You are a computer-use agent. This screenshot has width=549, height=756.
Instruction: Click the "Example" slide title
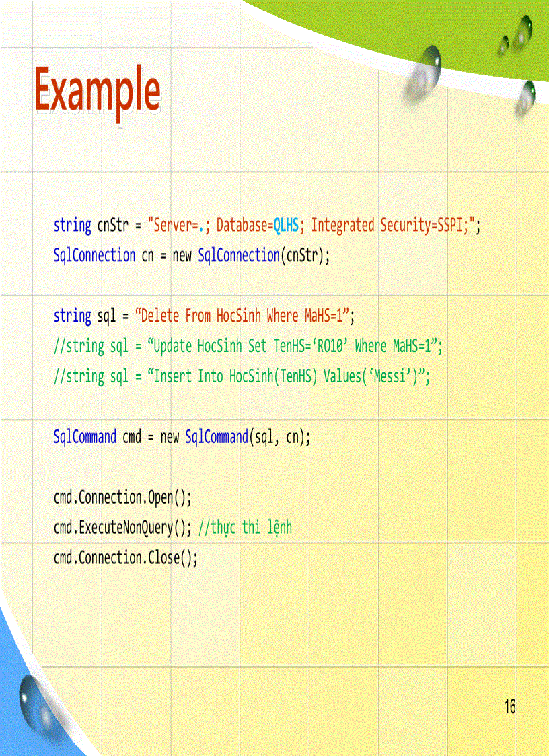(98, 91)
